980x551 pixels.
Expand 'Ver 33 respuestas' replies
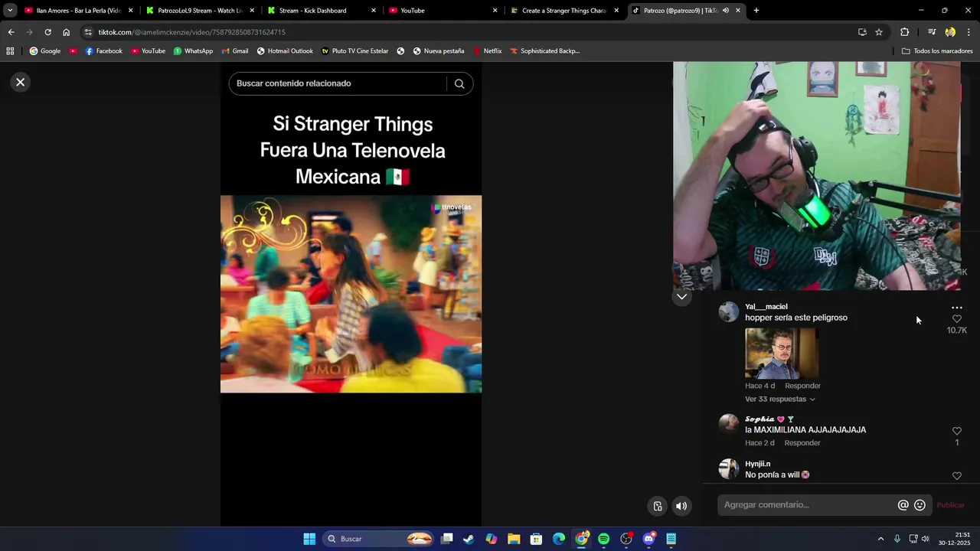click(780, 399)
